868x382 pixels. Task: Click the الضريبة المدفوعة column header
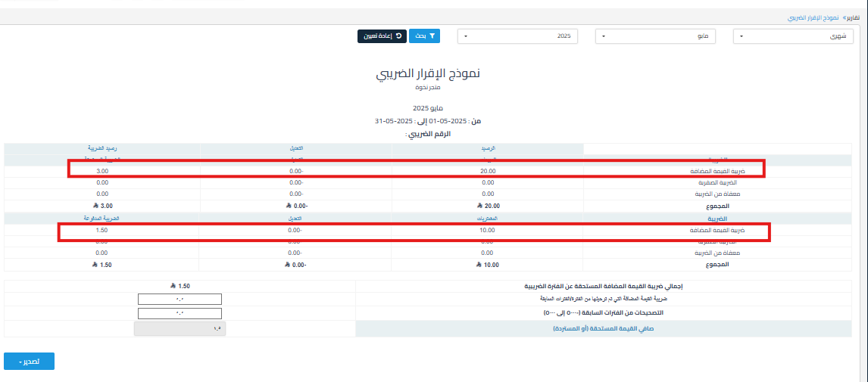tap(101, 219)
